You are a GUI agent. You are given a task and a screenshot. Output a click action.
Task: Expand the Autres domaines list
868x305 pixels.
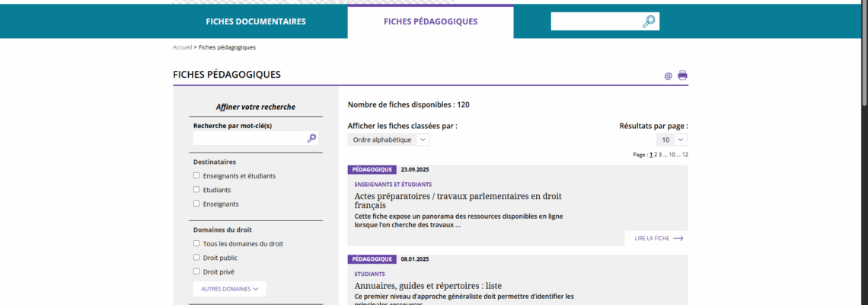pos(229,289)
